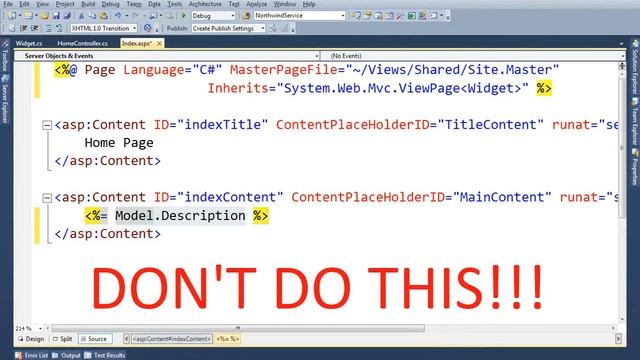Click the Start Debugging play icon
Viewport: 640px width, 360px height.
tap(184, 16)
